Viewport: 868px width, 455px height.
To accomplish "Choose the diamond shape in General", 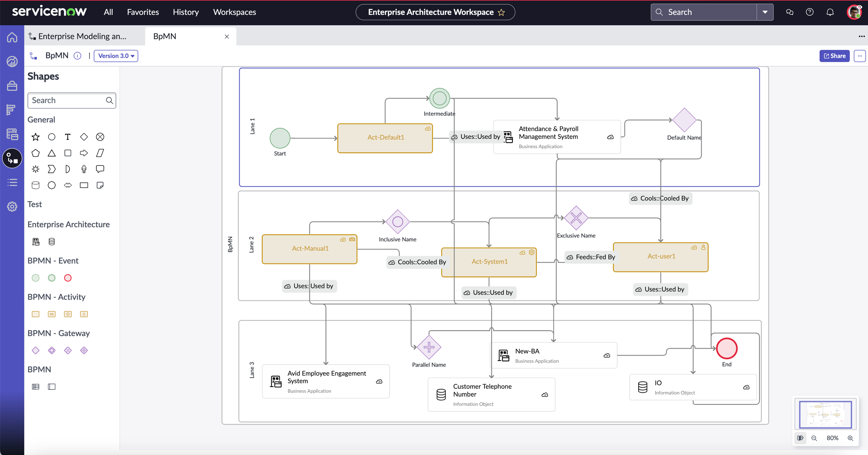I will 84,137.
